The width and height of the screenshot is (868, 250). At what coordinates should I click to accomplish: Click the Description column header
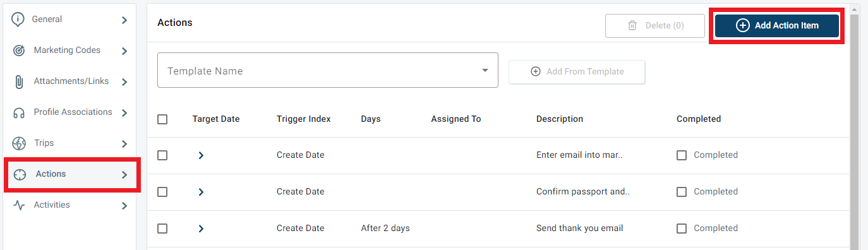(560, 119)
